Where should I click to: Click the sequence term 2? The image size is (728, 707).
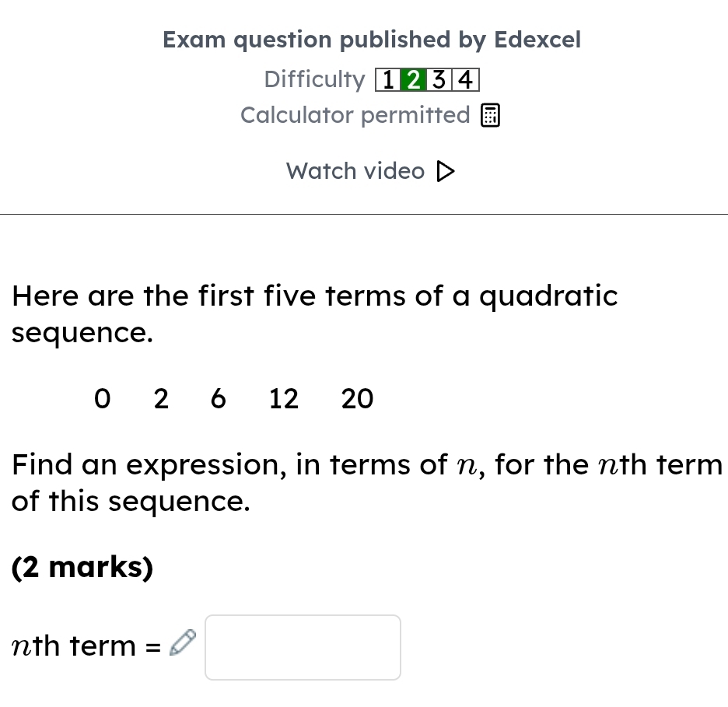click(x=161, y=399)
